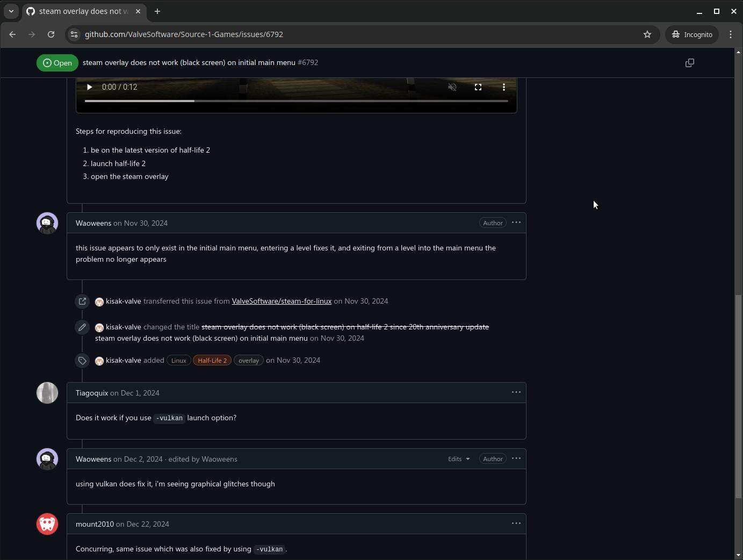Viewport: 743px width, 560px height.
Task: Open options menu on Waoweens Nov 30 comment
Action: [x=516, y=222]
